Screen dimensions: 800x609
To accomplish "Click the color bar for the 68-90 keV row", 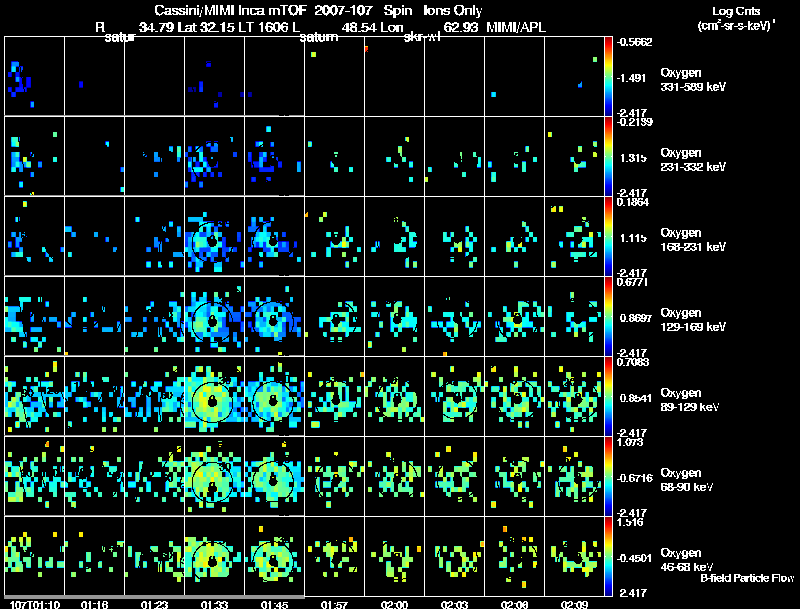I will point(608,476).
